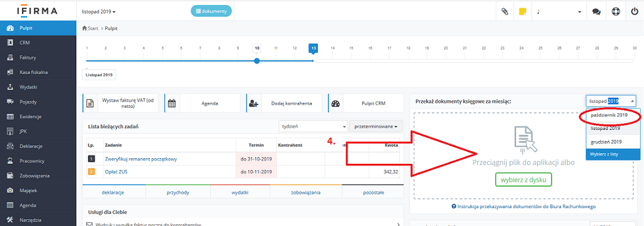Click the paperclip attachments icon

(x=505, y=12)
